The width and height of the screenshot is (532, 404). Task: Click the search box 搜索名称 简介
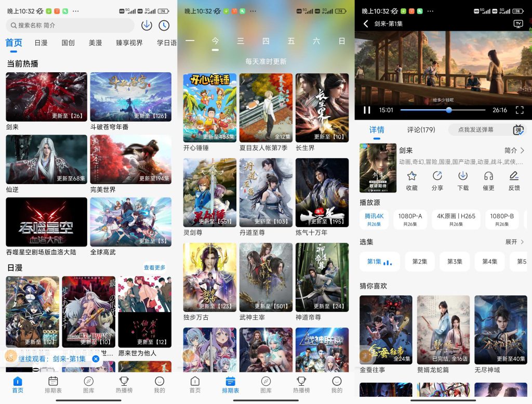click(x=70, y=25)
